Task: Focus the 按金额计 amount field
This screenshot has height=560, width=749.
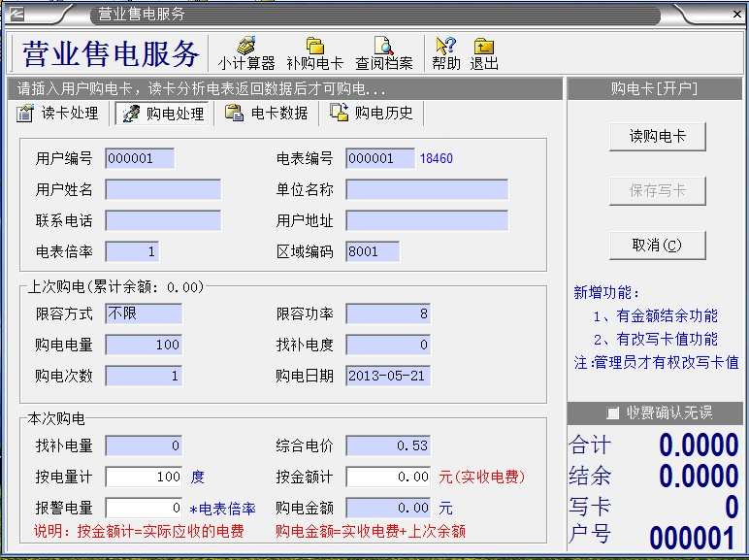Action: pos(389,477)
